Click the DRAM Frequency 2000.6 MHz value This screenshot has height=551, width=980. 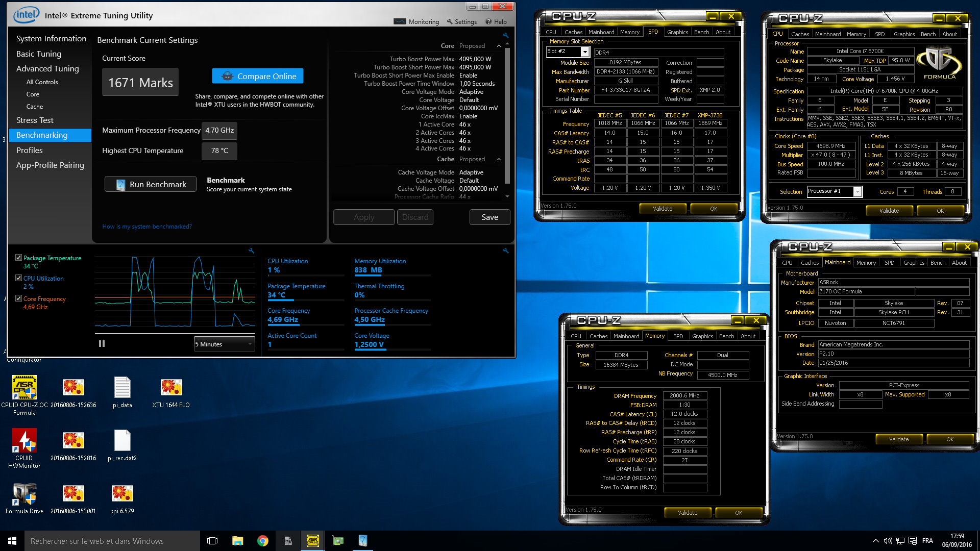[684, 396]
